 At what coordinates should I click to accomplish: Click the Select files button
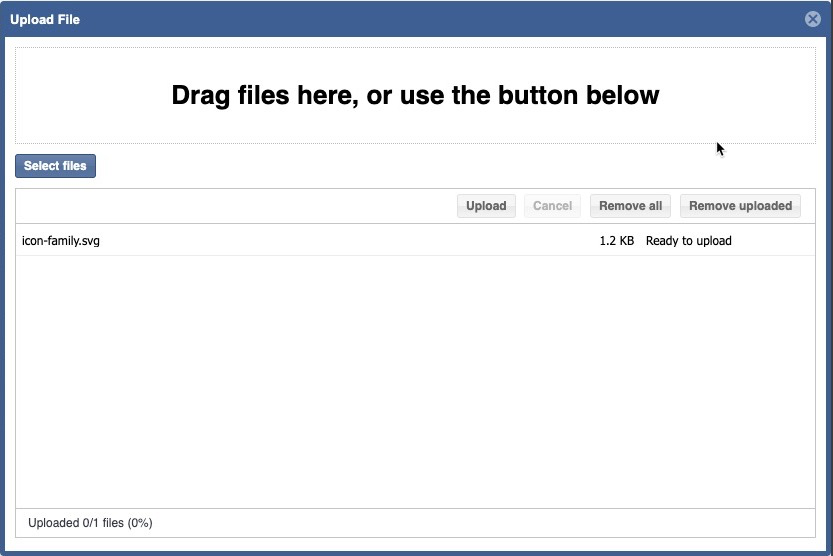[55, 166]
